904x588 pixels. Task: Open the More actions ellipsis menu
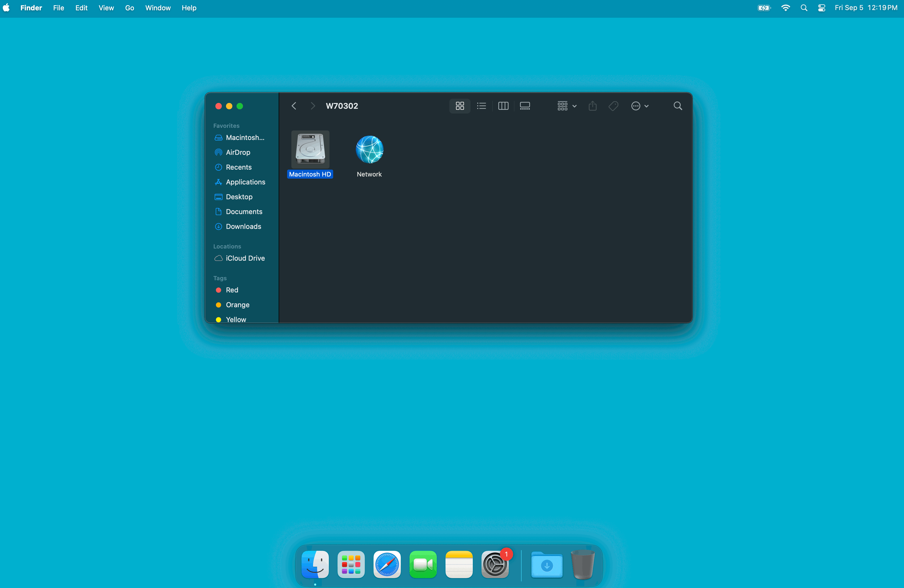click(640, 106)
